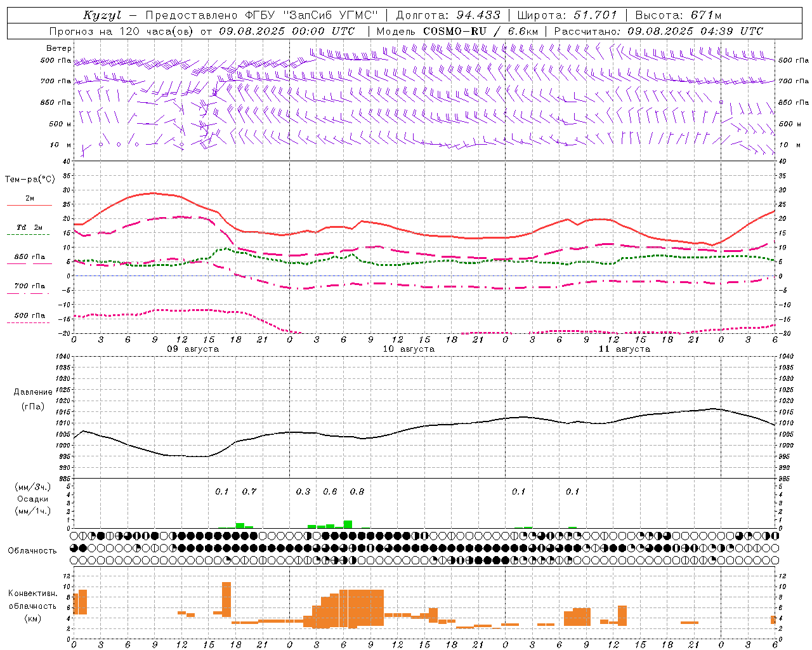
Task: Click the "(мм/3ч.)" precipitation unit label
Action: pos(33,487)
